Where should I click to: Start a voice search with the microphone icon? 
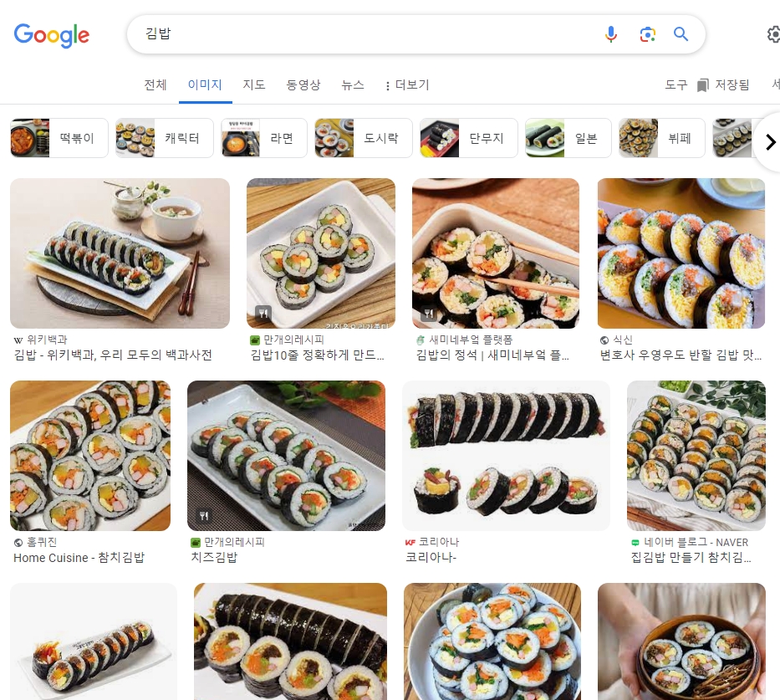tap(611, 34)
